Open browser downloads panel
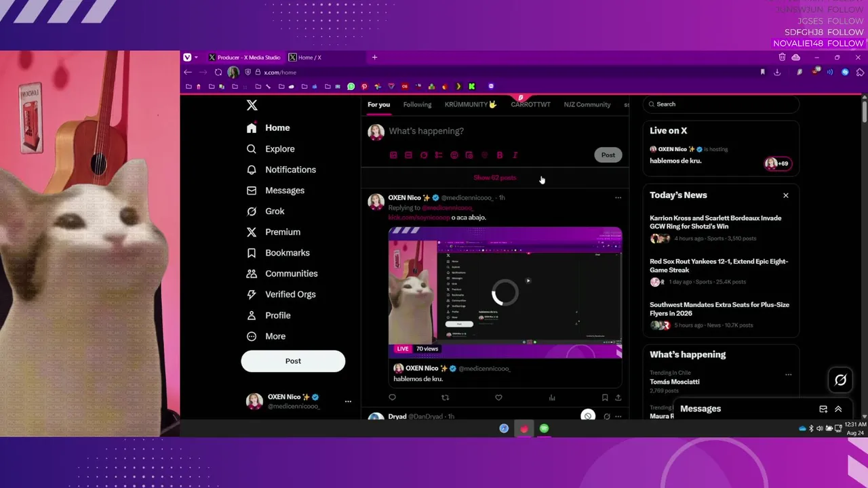The image size is (868, 488). [x=777, y=73]
